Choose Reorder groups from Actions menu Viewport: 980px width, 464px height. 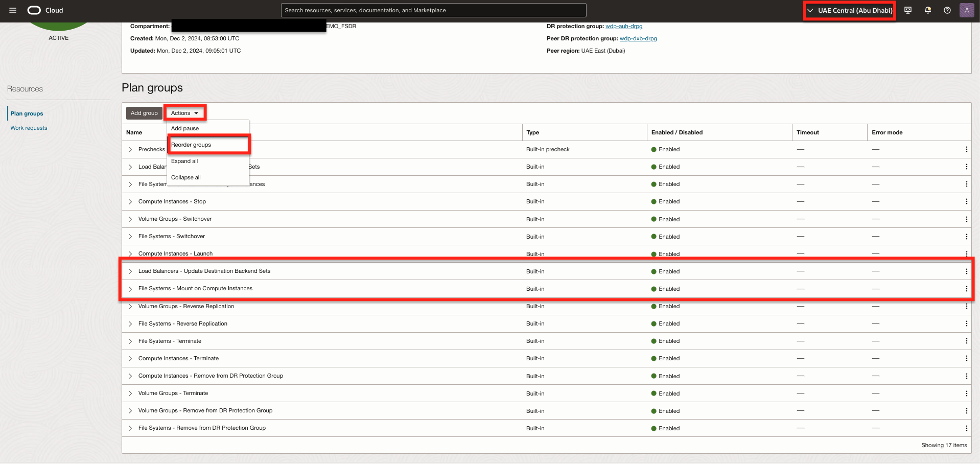tap(208, 145)
